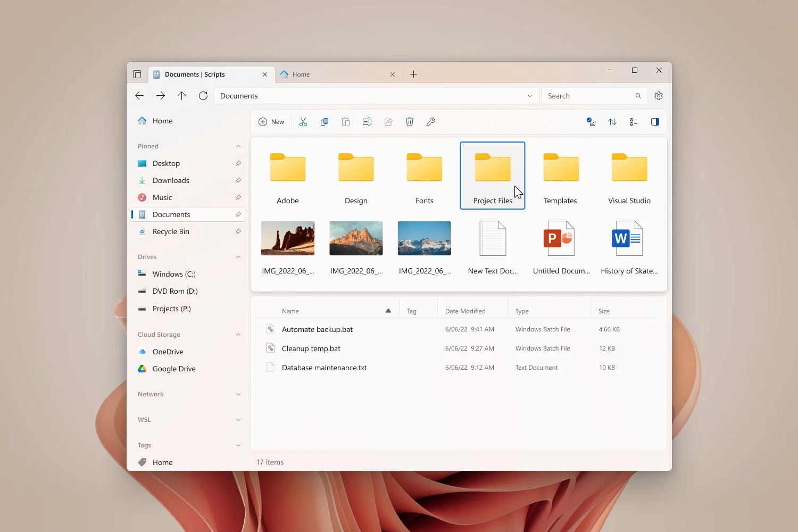Unpin Downloads from the Pinned section

(x=238, y=180)
